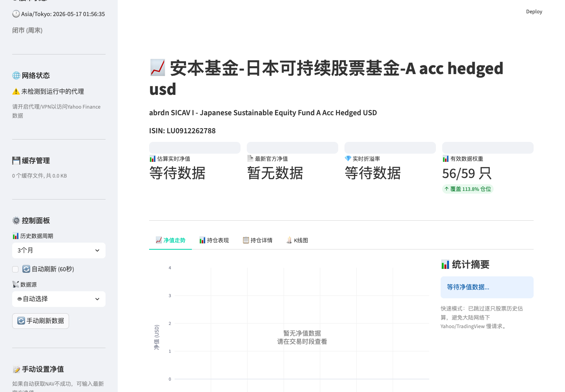The height and width of the screenshot is (392, 565).
Task: Click the Deploy button
Action: pos(534,12)
